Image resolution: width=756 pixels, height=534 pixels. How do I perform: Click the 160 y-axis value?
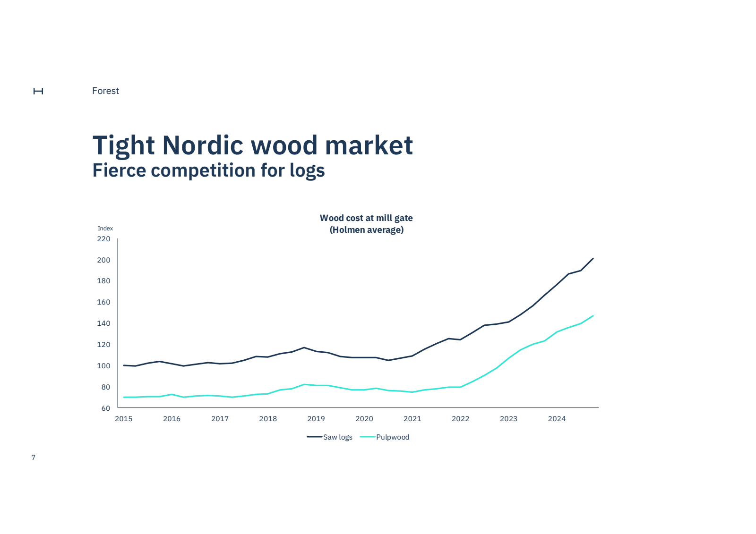(x=103, y=302)
